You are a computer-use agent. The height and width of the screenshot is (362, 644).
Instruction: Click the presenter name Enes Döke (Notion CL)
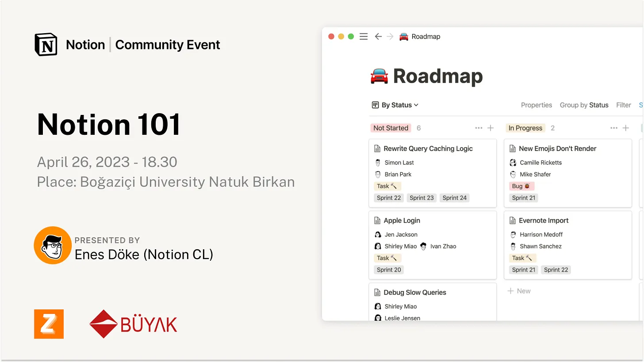pos(144,255)
